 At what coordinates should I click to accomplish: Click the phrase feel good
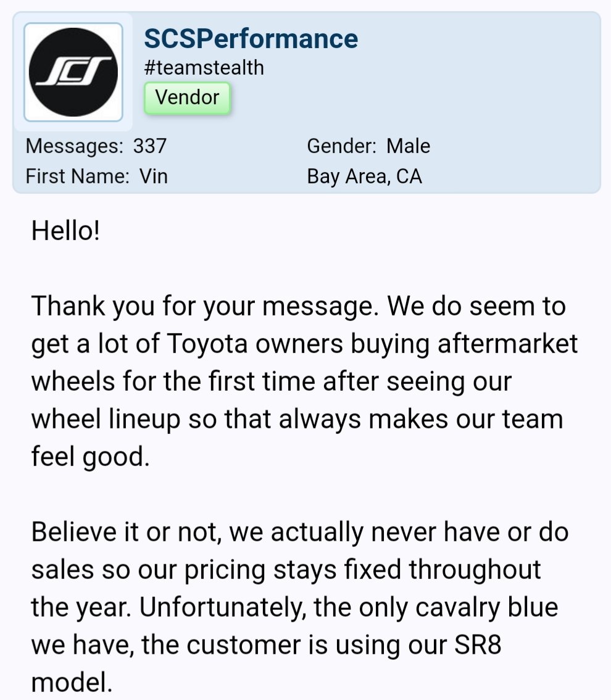click(x=90, y=457)
